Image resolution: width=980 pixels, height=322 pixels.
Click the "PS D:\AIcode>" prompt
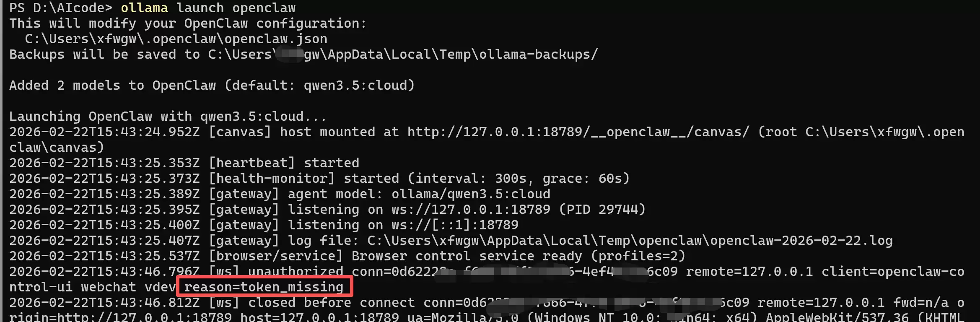click(61, 8)
